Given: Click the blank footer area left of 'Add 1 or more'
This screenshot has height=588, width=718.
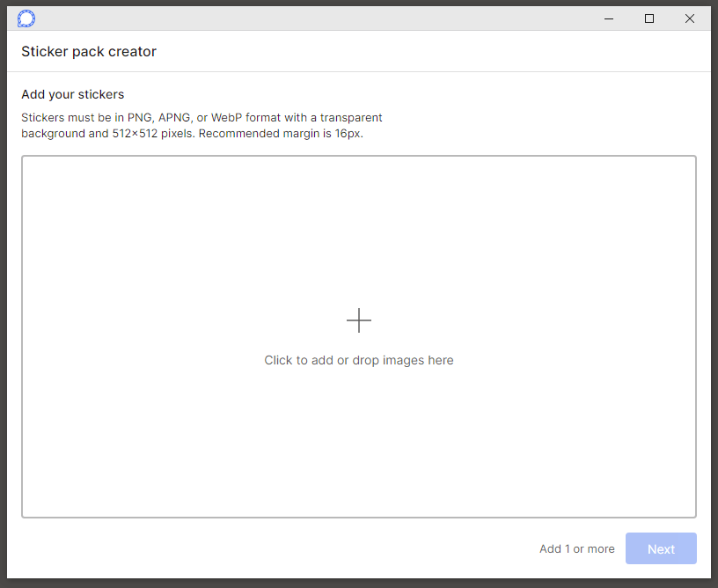Looking at the screenshot, I should pyautogui.click(x=264, y=548).
